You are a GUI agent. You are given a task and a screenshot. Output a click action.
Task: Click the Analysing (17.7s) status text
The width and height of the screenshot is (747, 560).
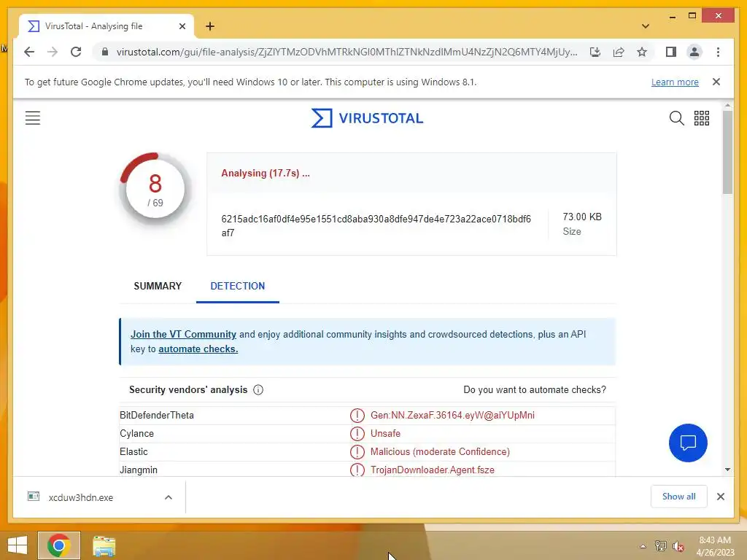click(266, 174)
